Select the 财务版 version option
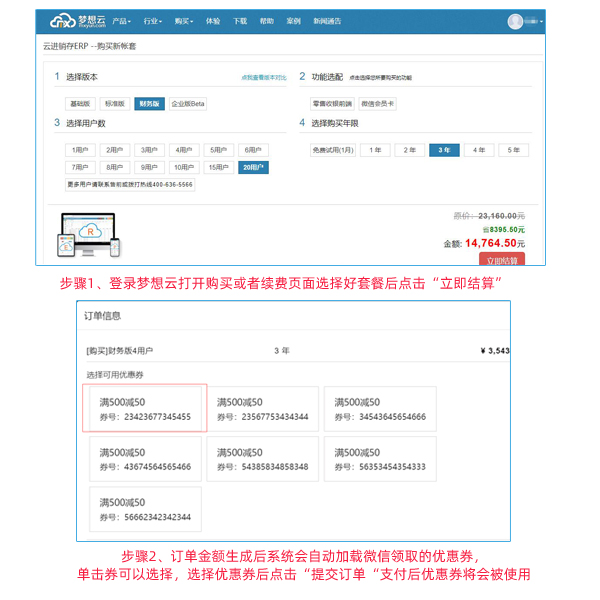600x600 pixels. [x=149, y=104]
